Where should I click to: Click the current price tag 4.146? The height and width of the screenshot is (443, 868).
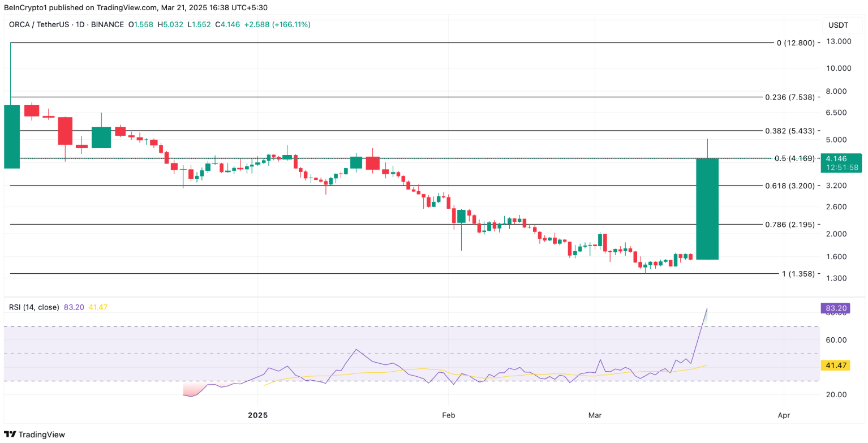[x=837, y=159]
